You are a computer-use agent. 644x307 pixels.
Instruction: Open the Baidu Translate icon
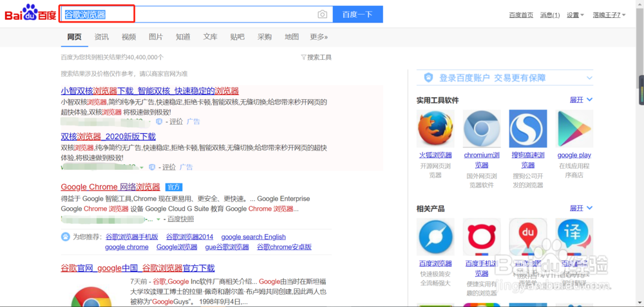pos(574,237)
